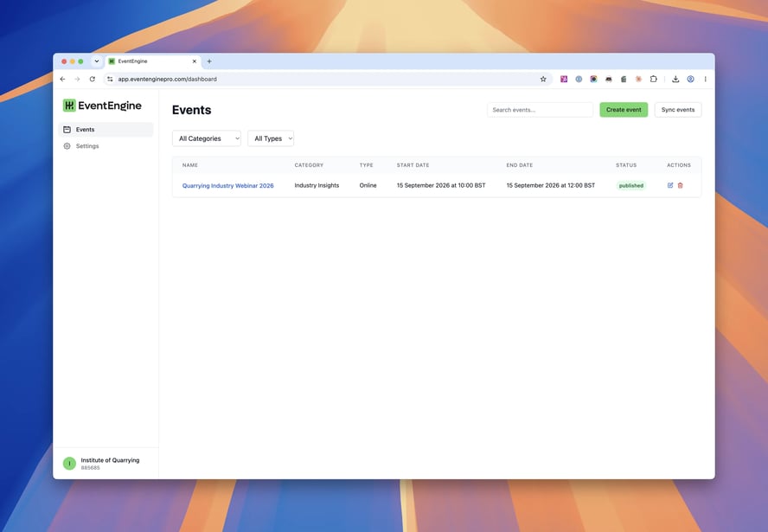Click the orange starburst extension icon
This screenshot has height=532, width=768.
(638, 79)
